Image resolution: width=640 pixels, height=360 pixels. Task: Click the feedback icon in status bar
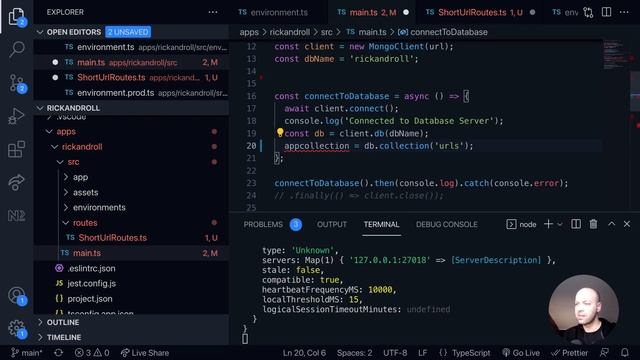point(604,353)
